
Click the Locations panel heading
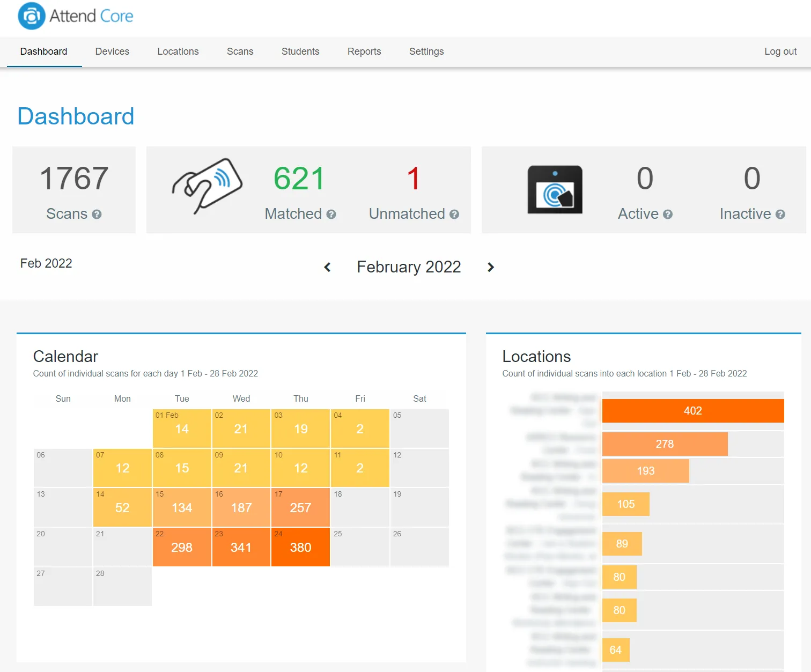(536, 357)
